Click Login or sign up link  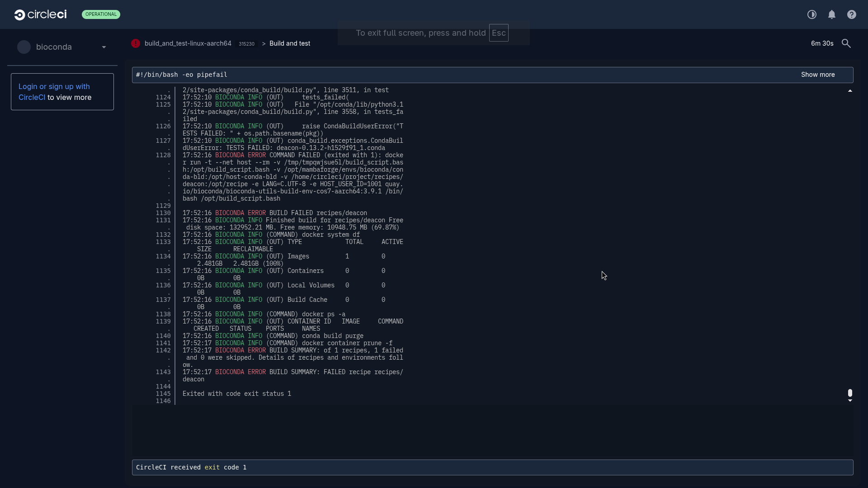pyautogui.click(x=54, y=86)
